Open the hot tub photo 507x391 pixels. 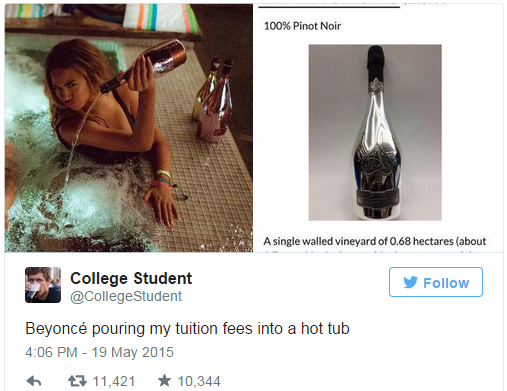pos(129,128)
